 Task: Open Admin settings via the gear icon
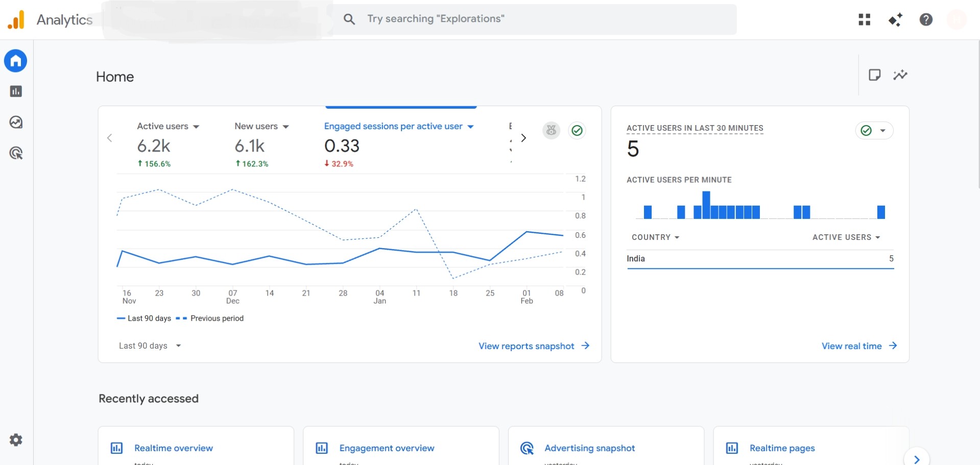pyautogui.click(x=15, y=439)
